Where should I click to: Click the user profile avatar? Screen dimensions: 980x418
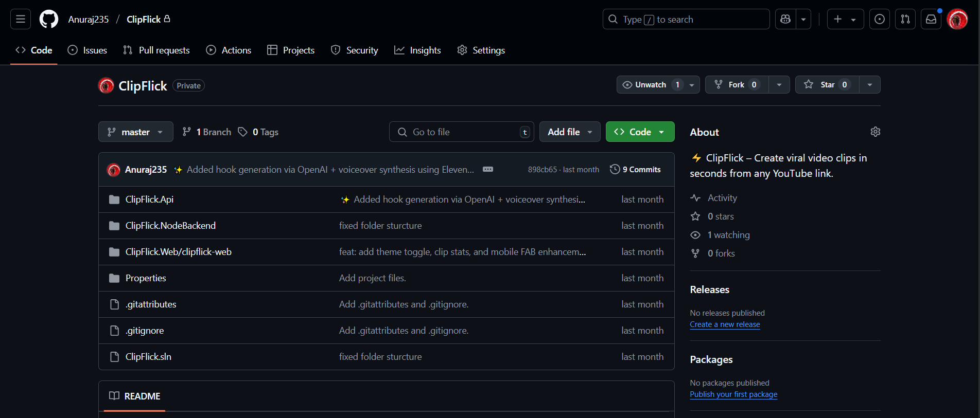[957, 19]
